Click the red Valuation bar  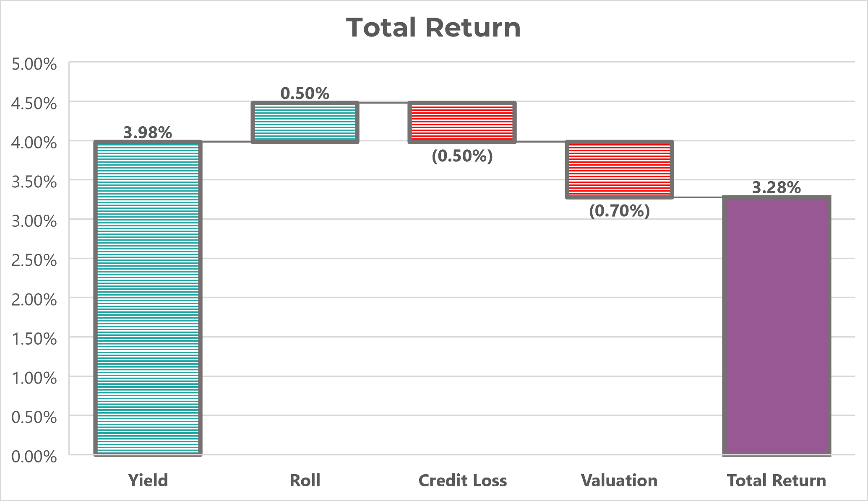click(x=619, y=169)
